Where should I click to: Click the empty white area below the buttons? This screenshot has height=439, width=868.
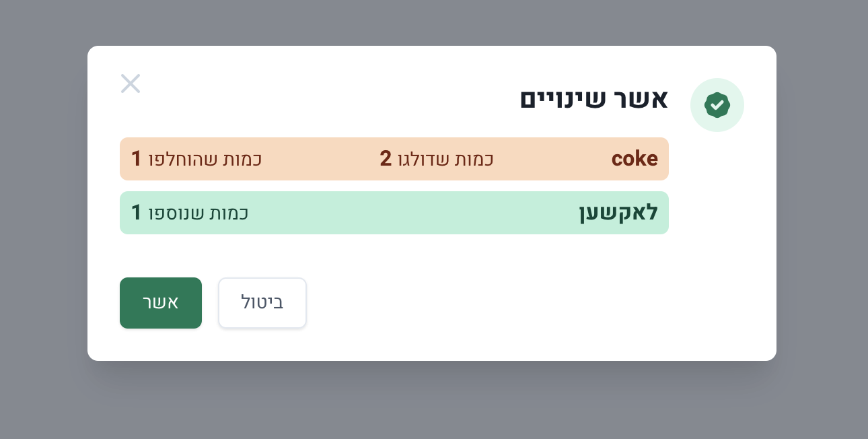tap(471, 345)
